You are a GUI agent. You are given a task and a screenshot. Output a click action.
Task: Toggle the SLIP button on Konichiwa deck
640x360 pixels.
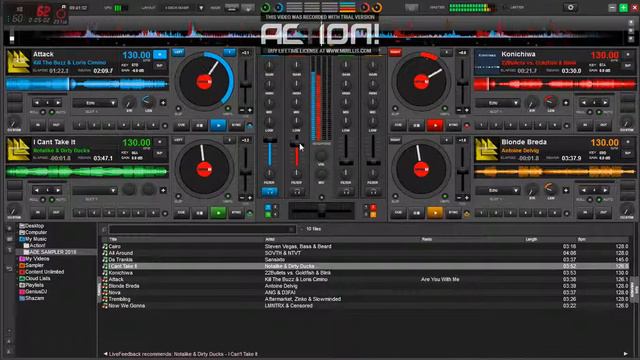(x=395, y=109)
